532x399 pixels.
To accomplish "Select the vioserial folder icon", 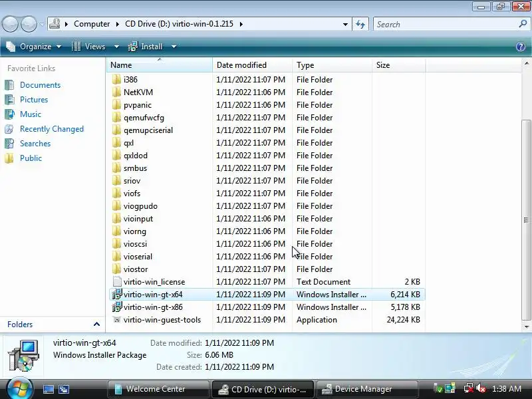I will tap(116, 257).
